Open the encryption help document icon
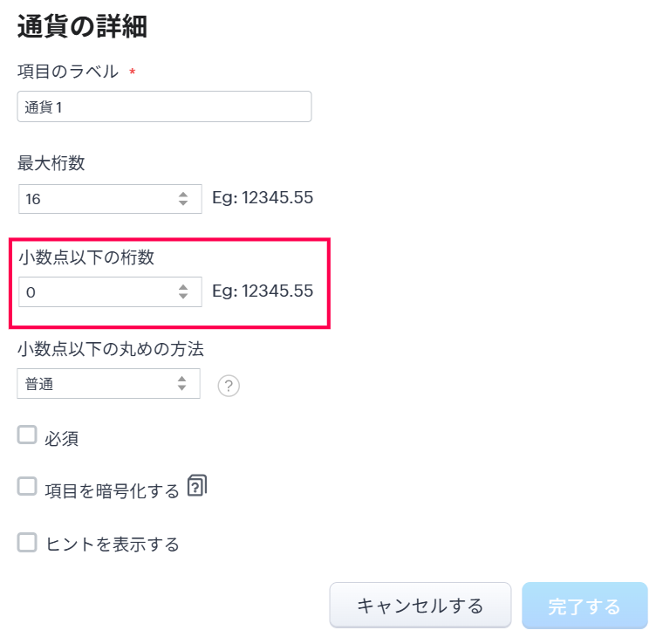 coord(197,486)
